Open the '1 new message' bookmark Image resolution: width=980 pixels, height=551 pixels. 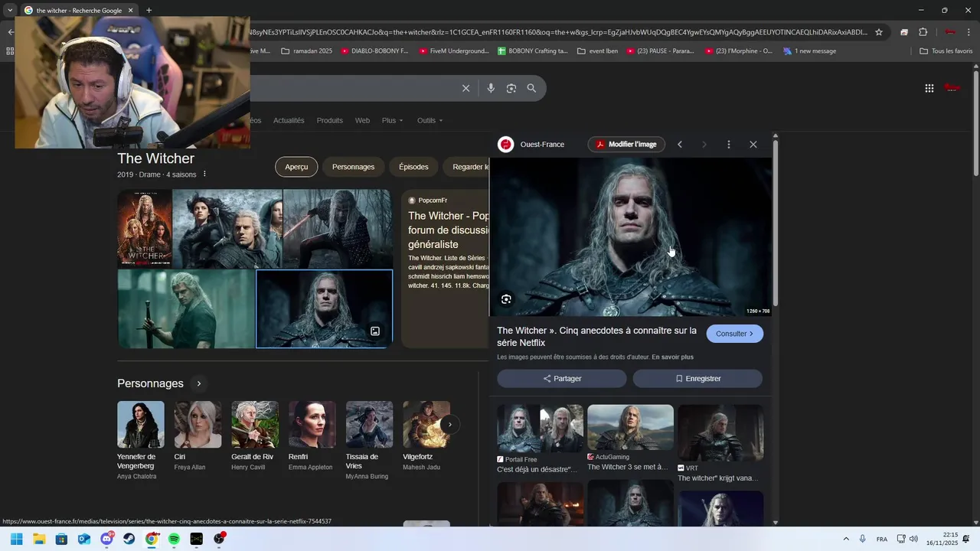click(x=809, y=51)
